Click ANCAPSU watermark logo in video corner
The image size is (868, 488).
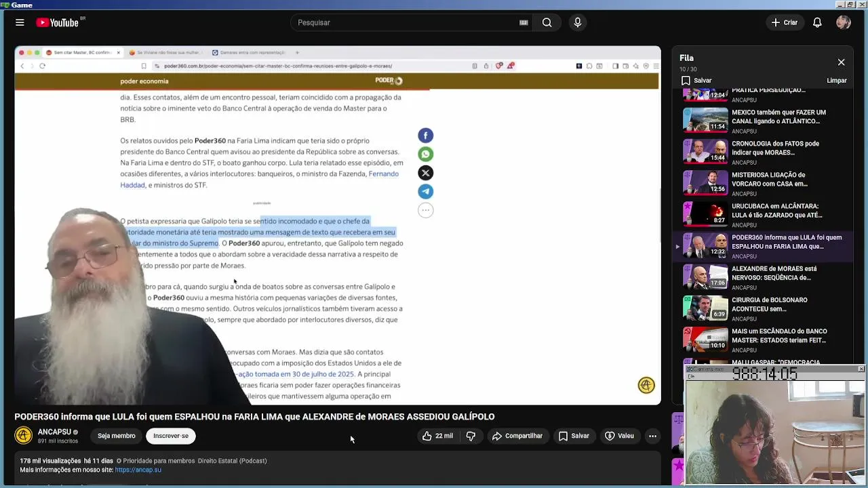coord(646,385)
